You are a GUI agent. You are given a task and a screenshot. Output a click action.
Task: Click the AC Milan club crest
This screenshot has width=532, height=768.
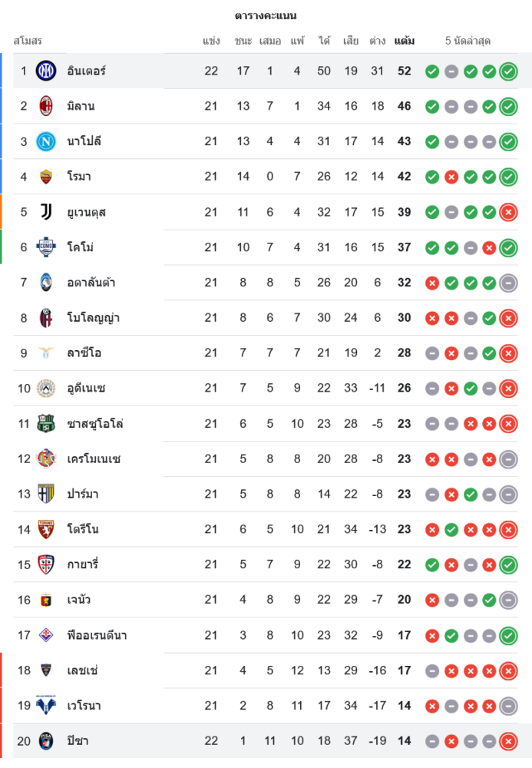pos(46,106)
